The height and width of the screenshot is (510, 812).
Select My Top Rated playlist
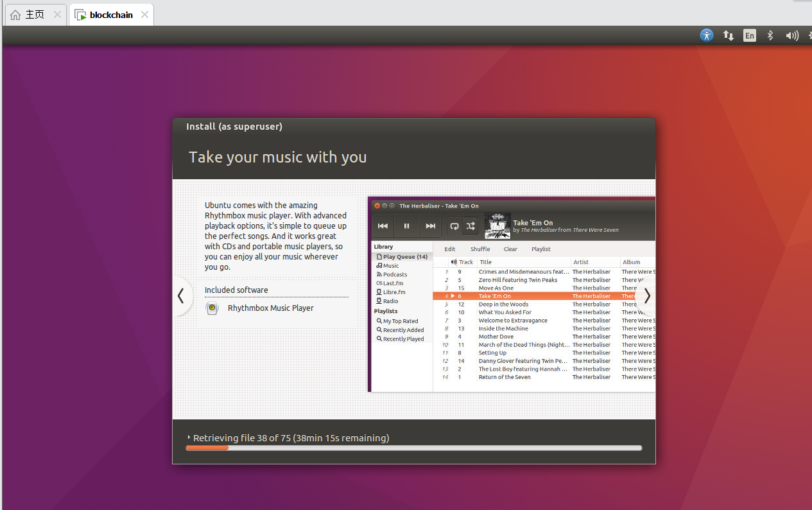pyautogui.click(x=397, y=321)
